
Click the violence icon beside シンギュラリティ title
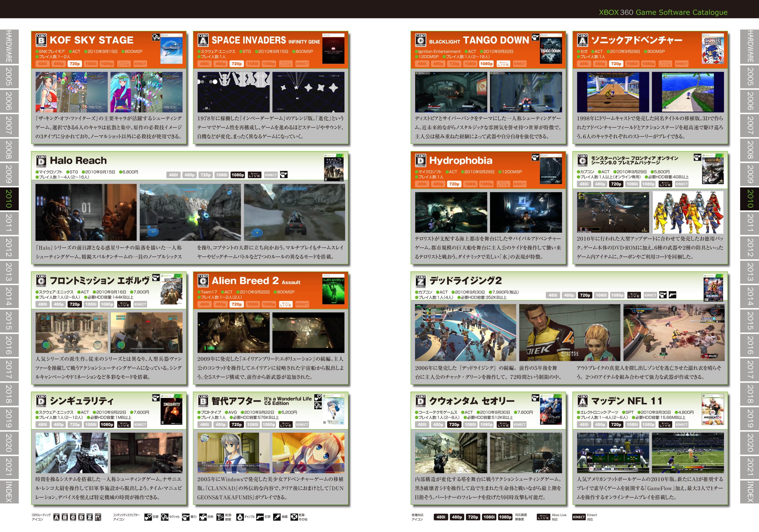tap(156, 398)
